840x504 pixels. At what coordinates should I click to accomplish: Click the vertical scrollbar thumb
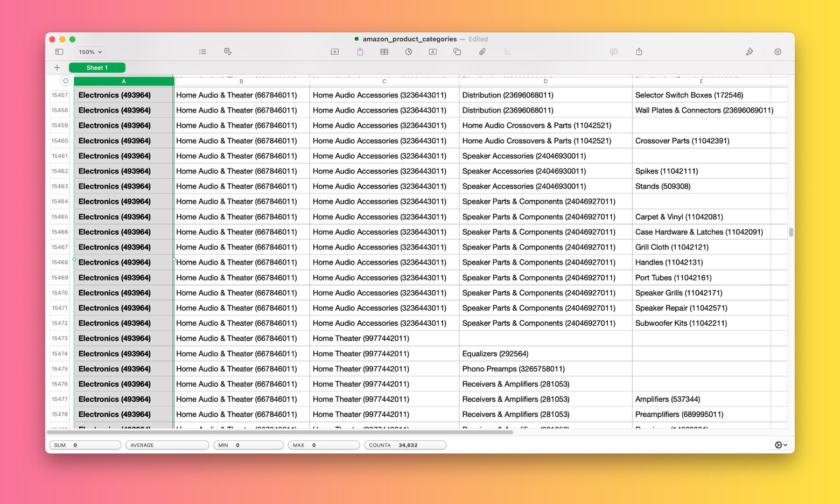pyautogui.click(x=791, y=232)
